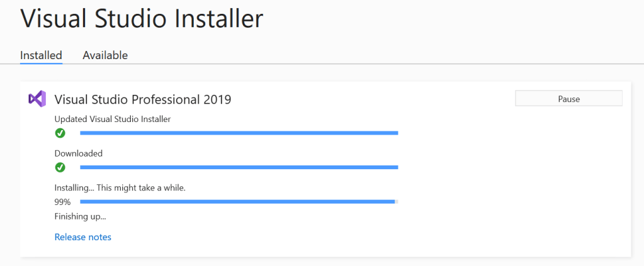Click the green checkmark beside Updated Visual Studio Installer
This screenshot has width=644, height=266.
point(60,133)
